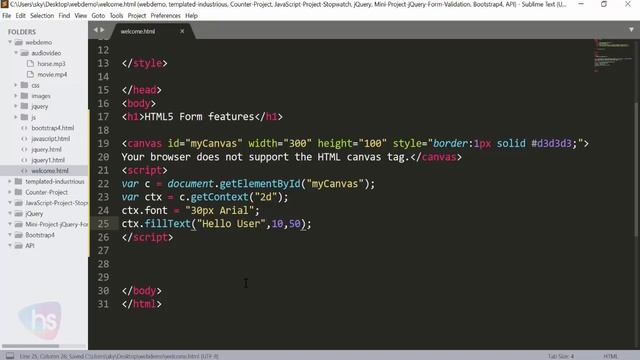
Task: Open the Preferences menu
Action: 165,16
